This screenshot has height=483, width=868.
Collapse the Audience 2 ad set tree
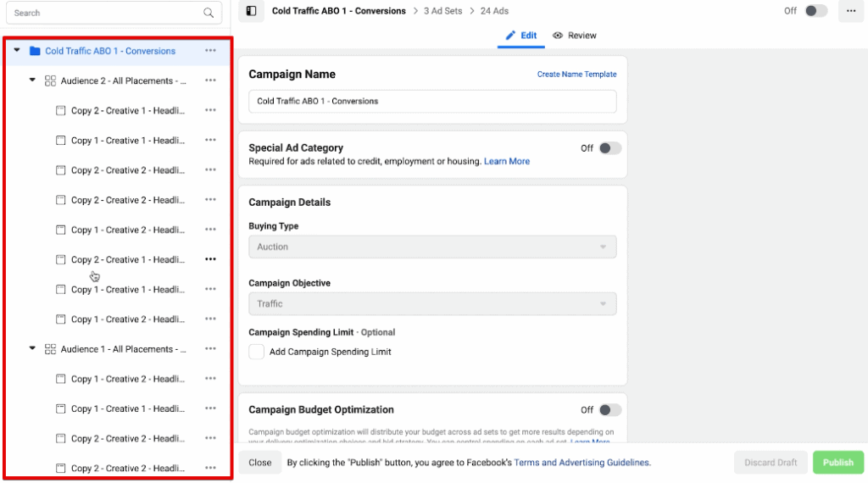(32, 80)
